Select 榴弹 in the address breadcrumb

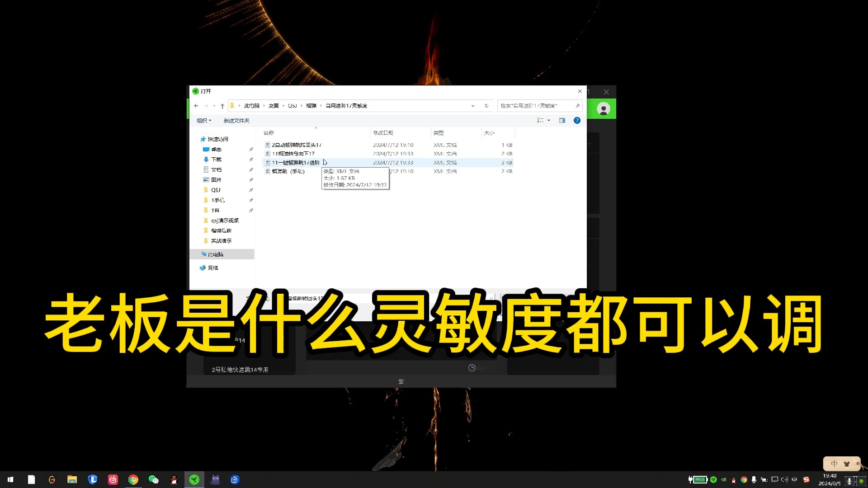pyautogui.click(x=311, y=106)
